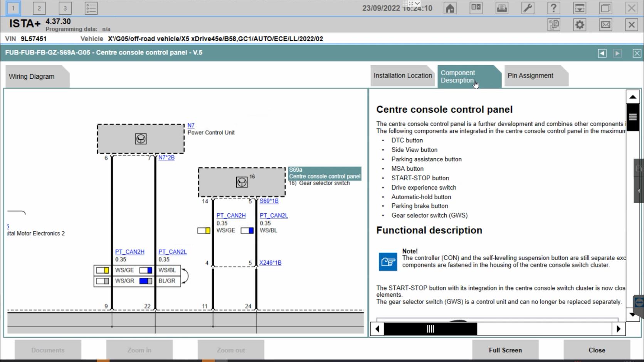This screenshot has height=362, width=644.
Task: Open the compare views icon
Action: 476,8
